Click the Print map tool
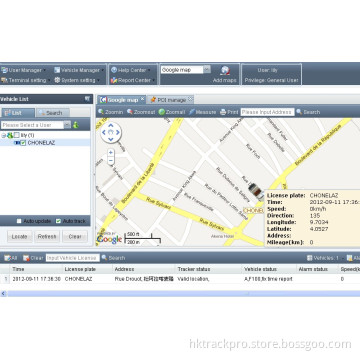The height and width of the screenshot is (360, 360). [x=229, y=112]
